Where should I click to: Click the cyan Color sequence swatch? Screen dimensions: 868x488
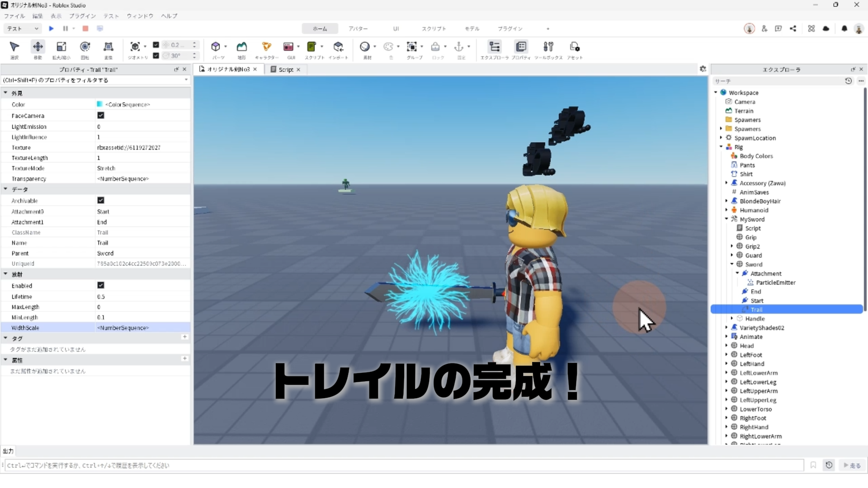[100, 104]
